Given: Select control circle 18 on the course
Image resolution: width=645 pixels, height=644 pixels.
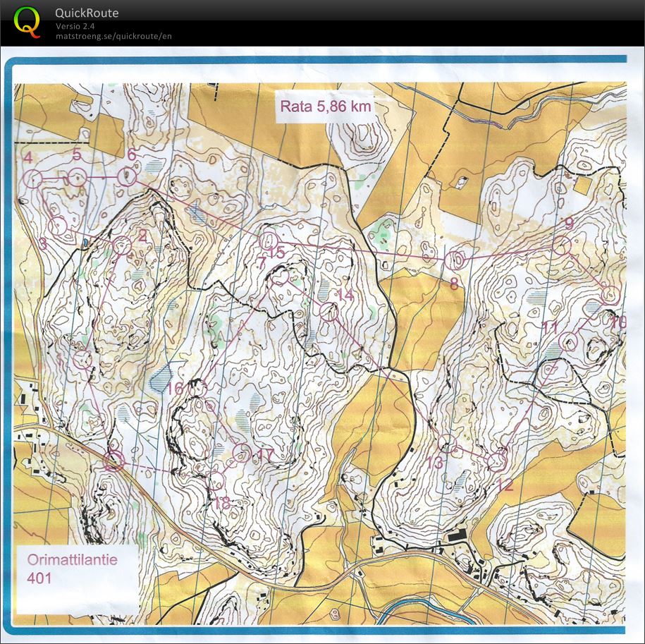Looking at the screenshot, I should click(x=217, y=481).
